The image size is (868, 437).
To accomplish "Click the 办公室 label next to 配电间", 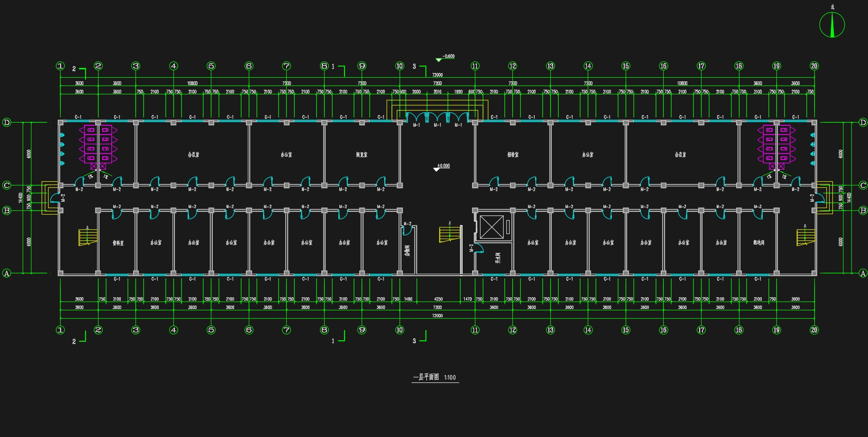I will (x=721, y=242).
